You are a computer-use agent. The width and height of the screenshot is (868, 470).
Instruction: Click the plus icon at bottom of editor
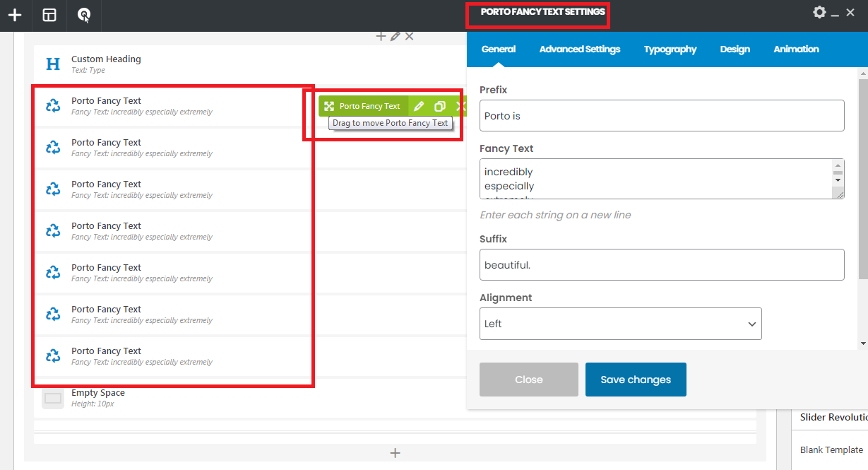(396, 453)
